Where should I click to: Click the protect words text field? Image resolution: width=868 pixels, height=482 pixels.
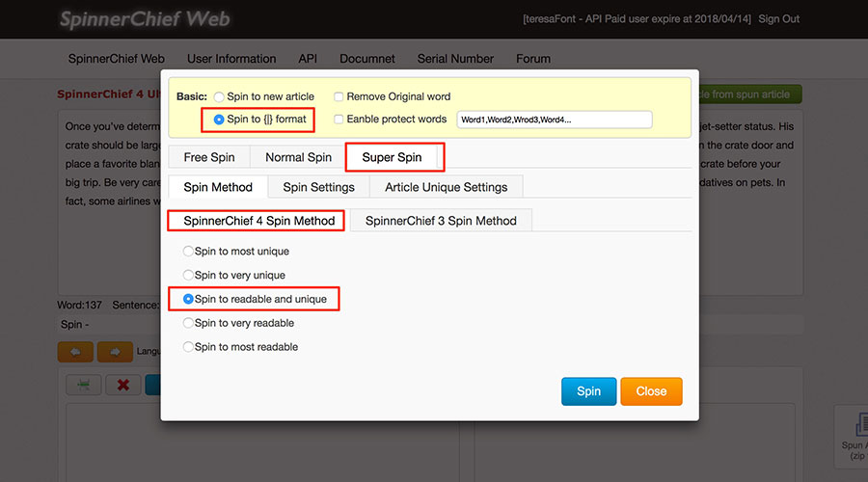click(554, 120)
